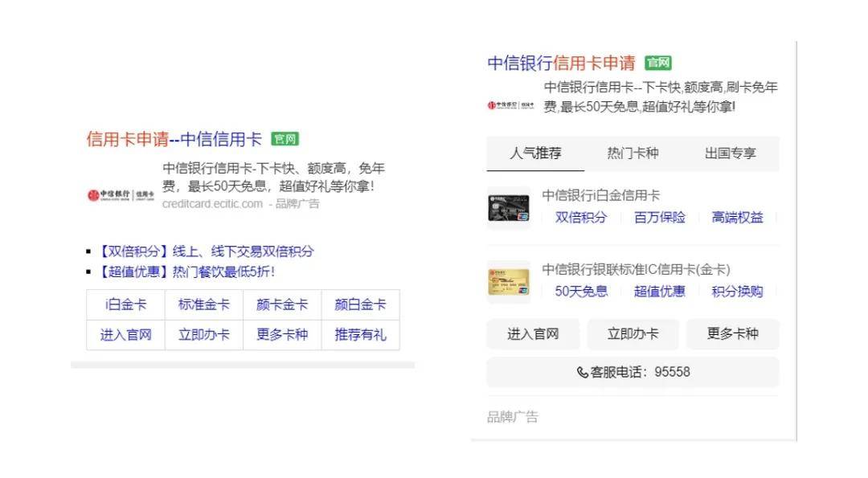
Task: Open the gold card thumbnail
Action: tap(509, 282)
